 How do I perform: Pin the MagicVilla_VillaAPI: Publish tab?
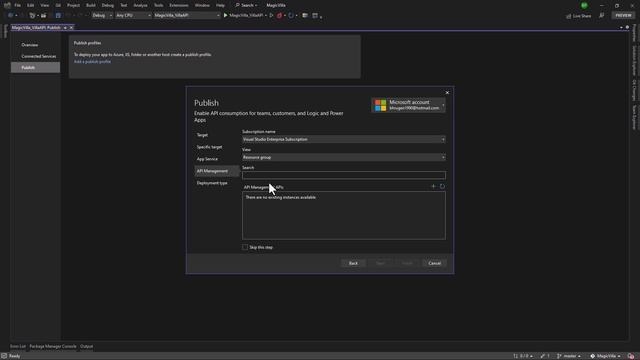(65, 28)
